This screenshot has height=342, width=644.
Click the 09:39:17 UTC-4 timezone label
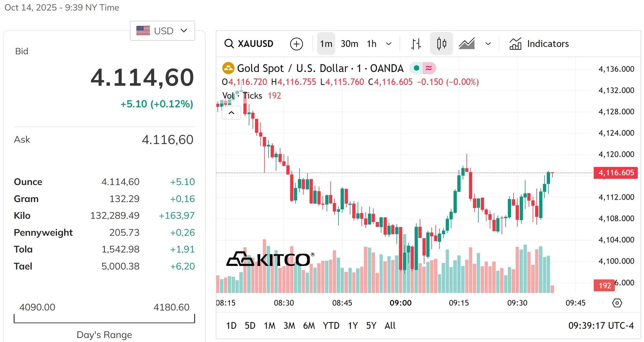601,326
